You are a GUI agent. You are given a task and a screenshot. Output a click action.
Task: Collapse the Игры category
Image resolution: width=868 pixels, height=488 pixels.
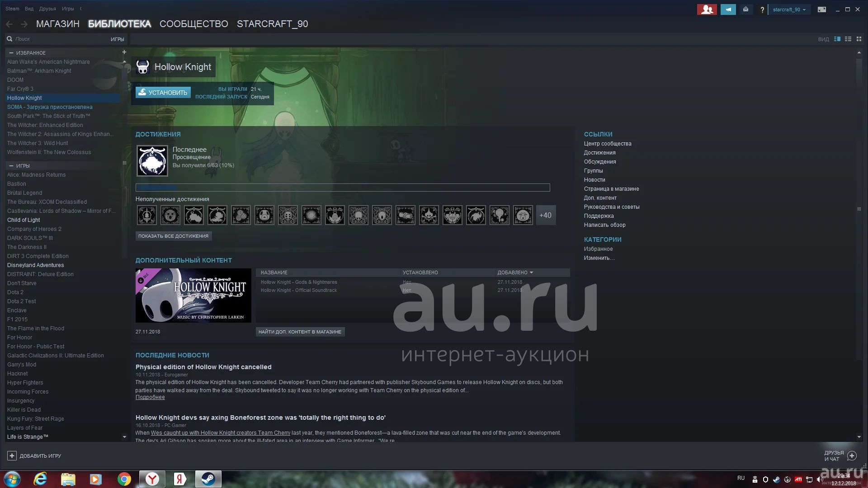pos(11,166)
